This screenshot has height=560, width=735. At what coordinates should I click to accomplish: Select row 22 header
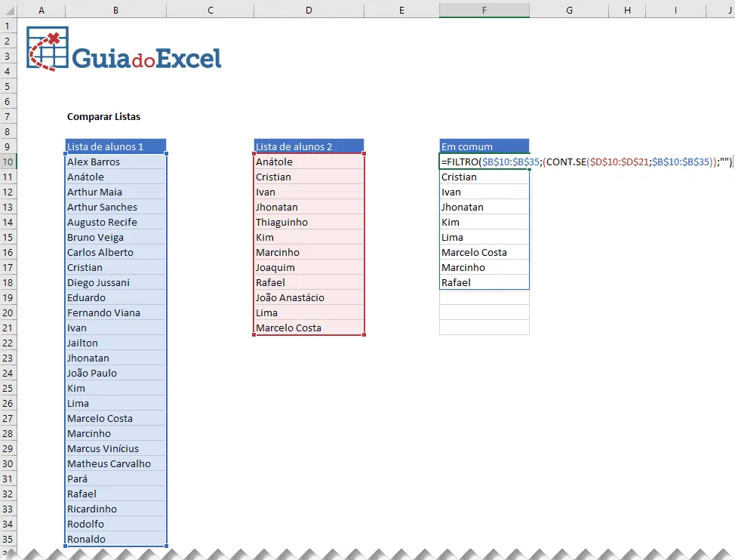(8, 343)
